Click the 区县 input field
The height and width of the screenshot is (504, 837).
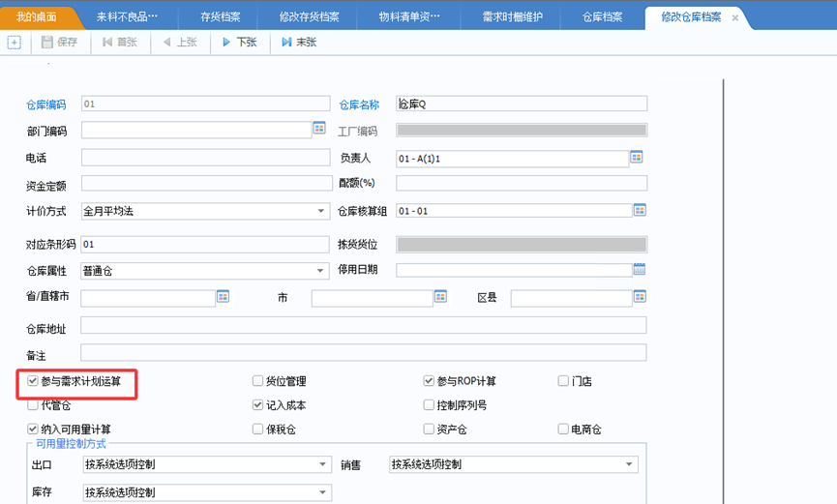(x=571, y=298)
